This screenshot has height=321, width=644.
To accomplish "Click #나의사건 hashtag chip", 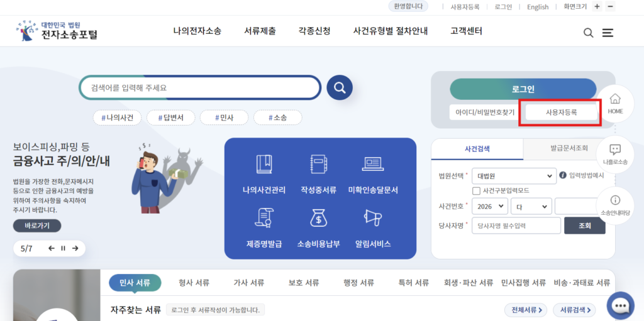I will coord(118,118).
